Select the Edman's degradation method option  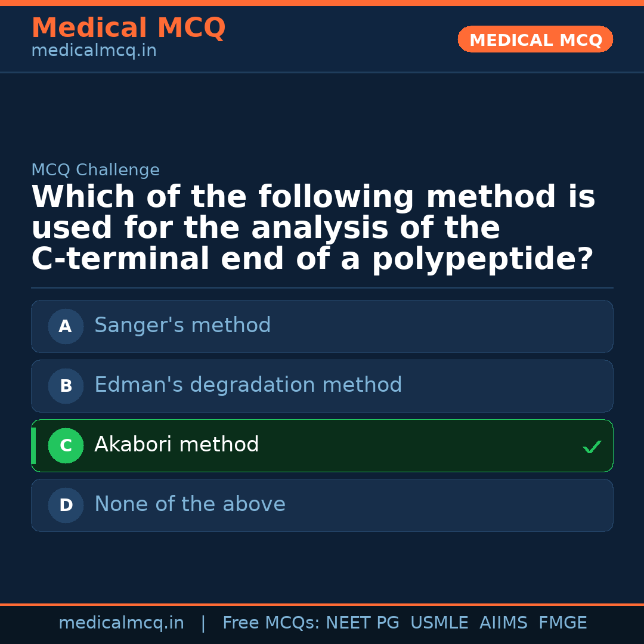coord(322,386)
